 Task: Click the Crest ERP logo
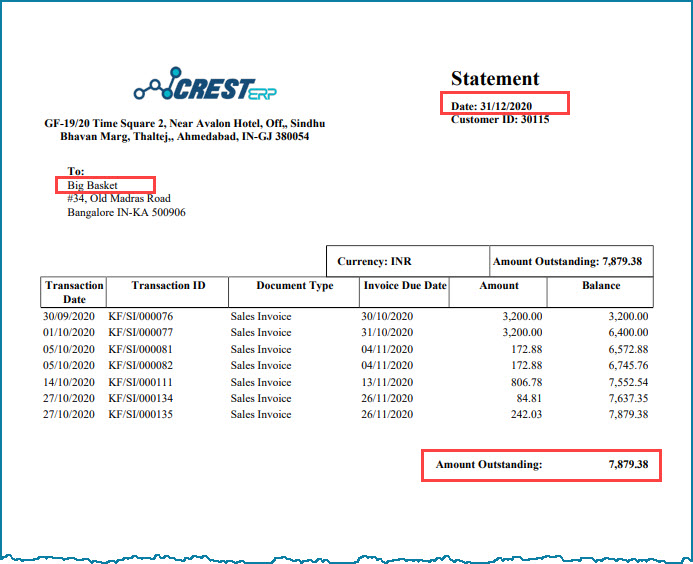206,84
